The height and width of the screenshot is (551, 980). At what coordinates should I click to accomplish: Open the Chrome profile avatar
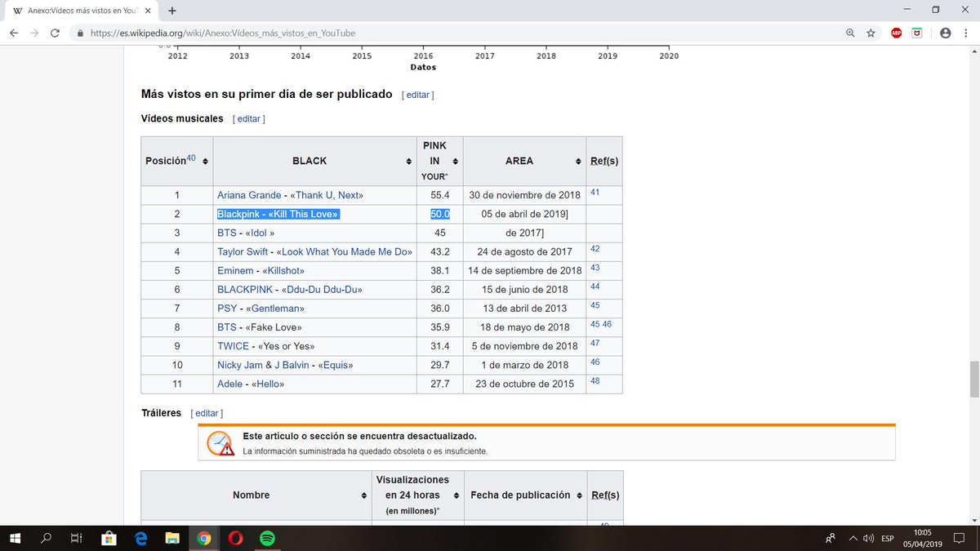tap(945, 33)
